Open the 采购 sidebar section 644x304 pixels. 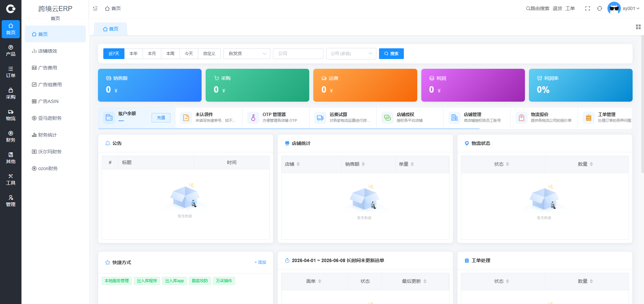(11, 94)
